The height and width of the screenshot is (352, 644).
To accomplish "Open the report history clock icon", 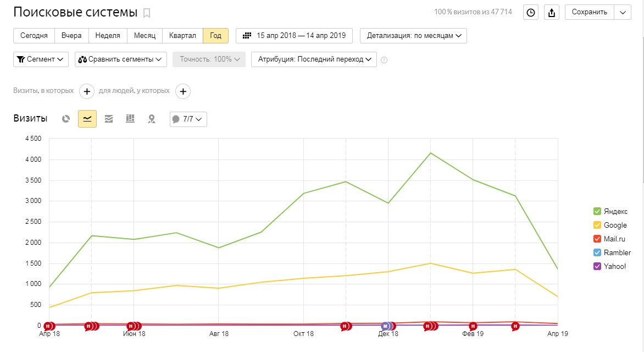I will tap(531, 13).
